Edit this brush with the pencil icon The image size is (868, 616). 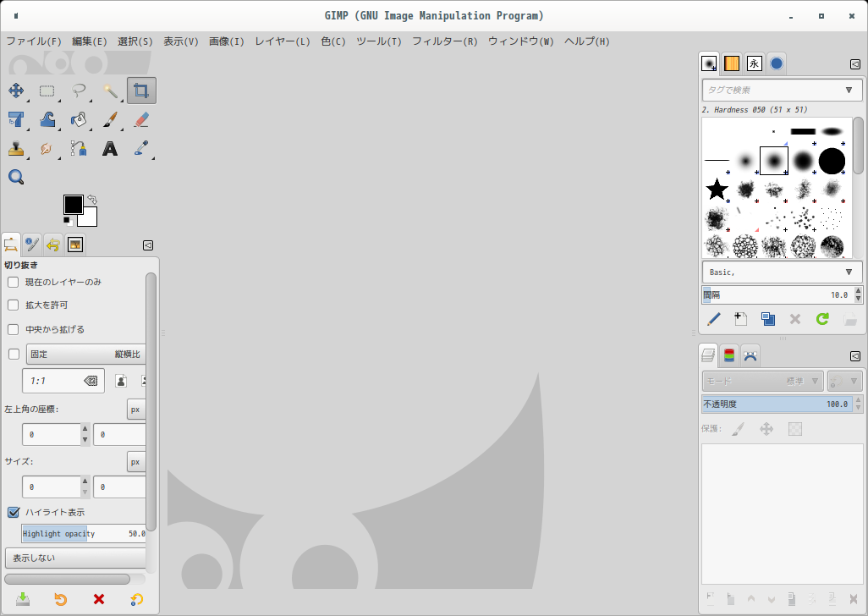click(713, 319)
